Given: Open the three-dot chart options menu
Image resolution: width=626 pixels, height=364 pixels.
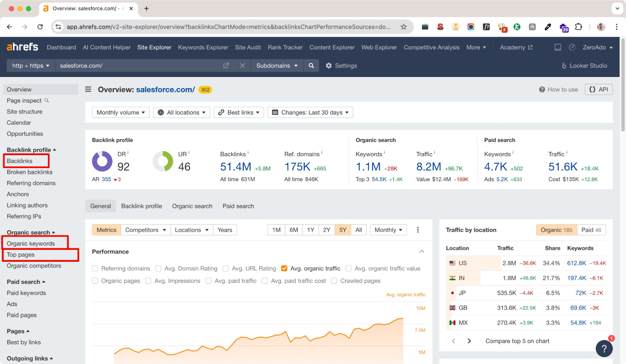Looking at the screenshot, I should click(418, 230).
